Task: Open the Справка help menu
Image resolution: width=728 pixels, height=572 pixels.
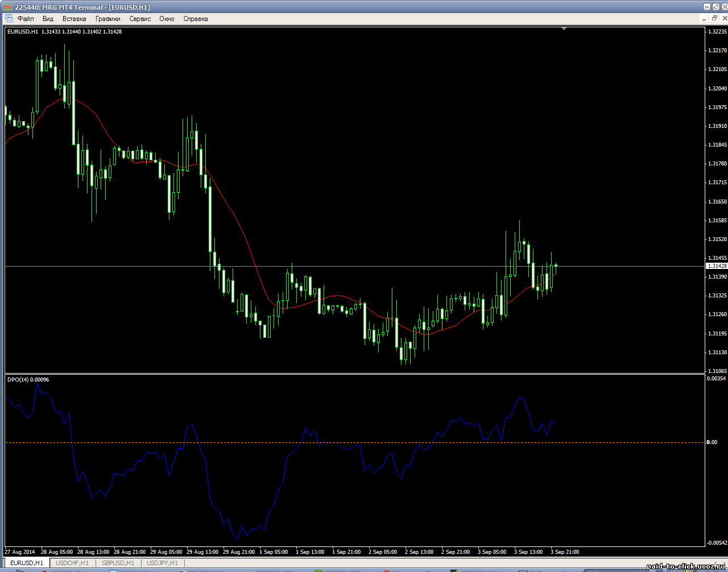Action: click(196, 19)
